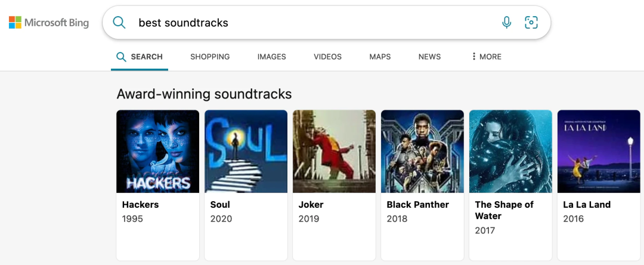Switch to the SHOPPING tab
Screen dimensions: 644x265
tap(210, 57)
